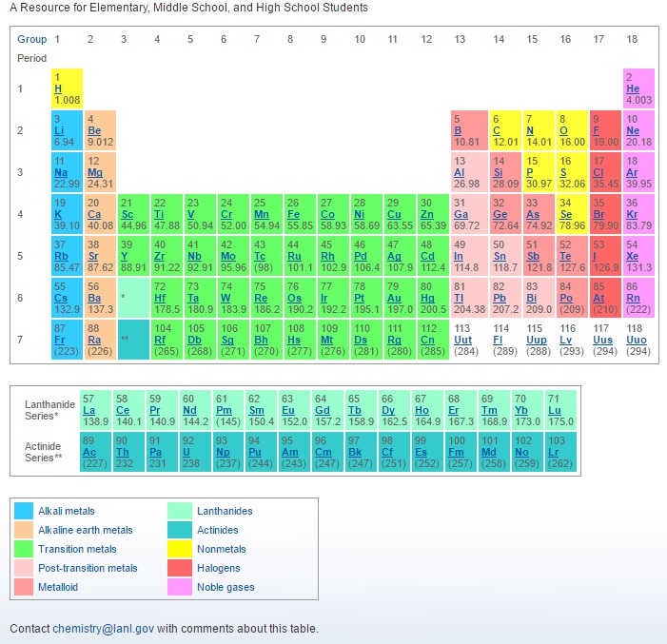The height and width of the screenshot is (644, 667).
Task: Open the Helium (He) element link
Action: coord(633,88)
